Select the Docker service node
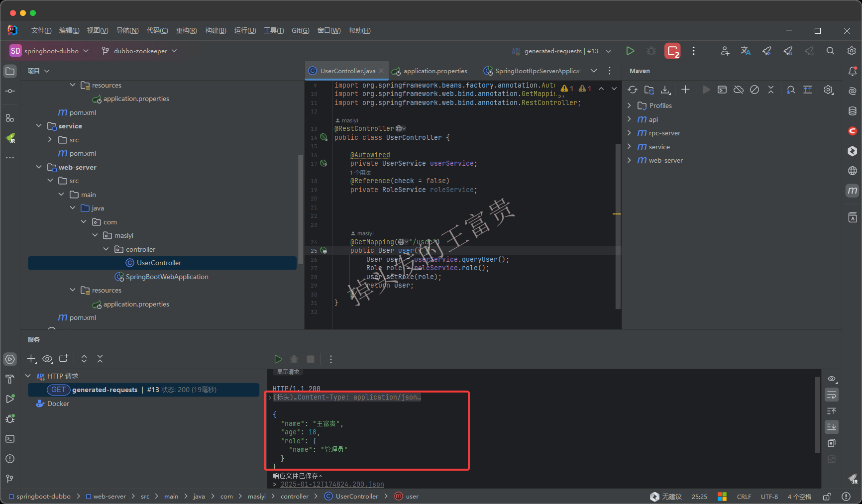This screenshot has width=862, height=504. coord(52,403)
